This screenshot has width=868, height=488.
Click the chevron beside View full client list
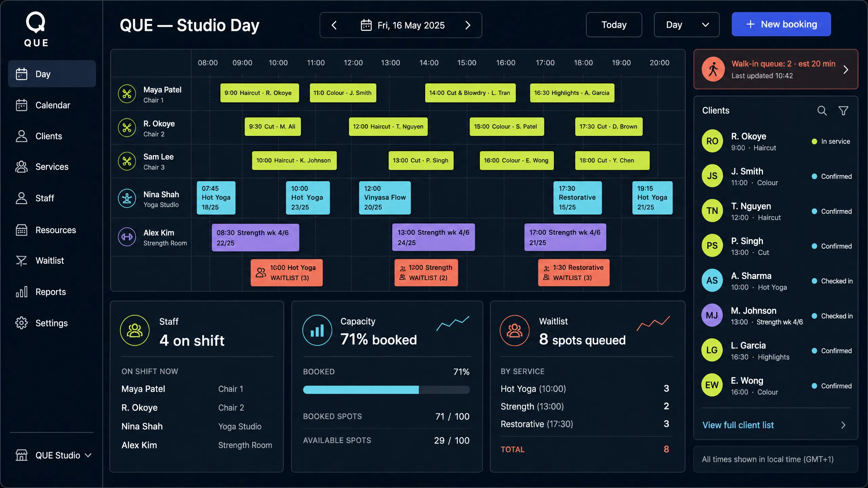pos(844,425)
